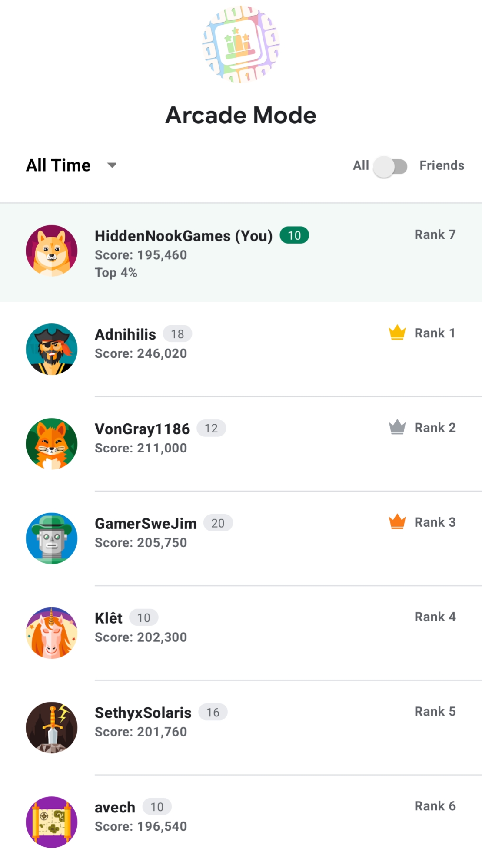Viewport: 482px width, 868px height.
Task: Select GamerSweJim robot avatar
Action: pos(52,538)
